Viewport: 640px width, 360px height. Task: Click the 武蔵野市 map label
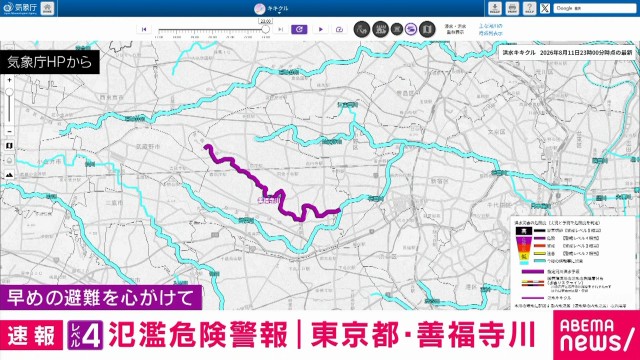click(x=148, y=146)
